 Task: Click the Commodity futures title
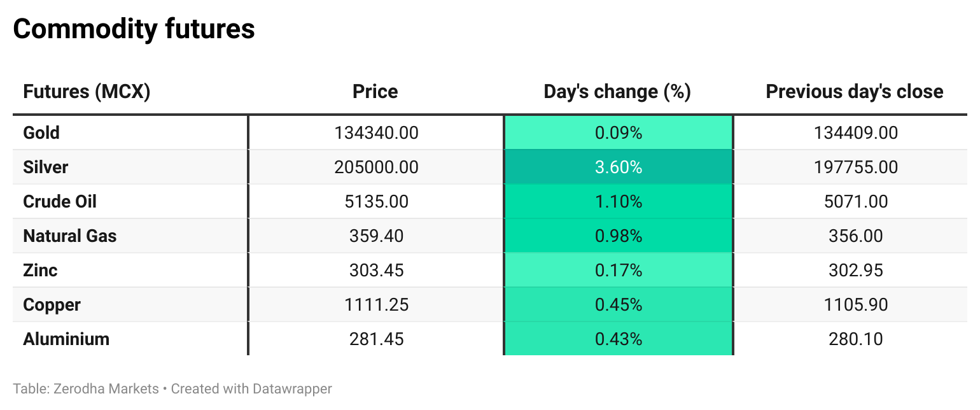click(x=134, y=29)
